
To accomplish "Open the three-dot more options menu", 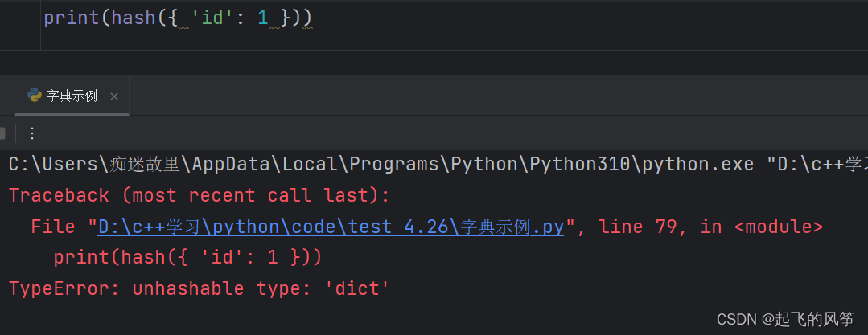I will (31, 133).
